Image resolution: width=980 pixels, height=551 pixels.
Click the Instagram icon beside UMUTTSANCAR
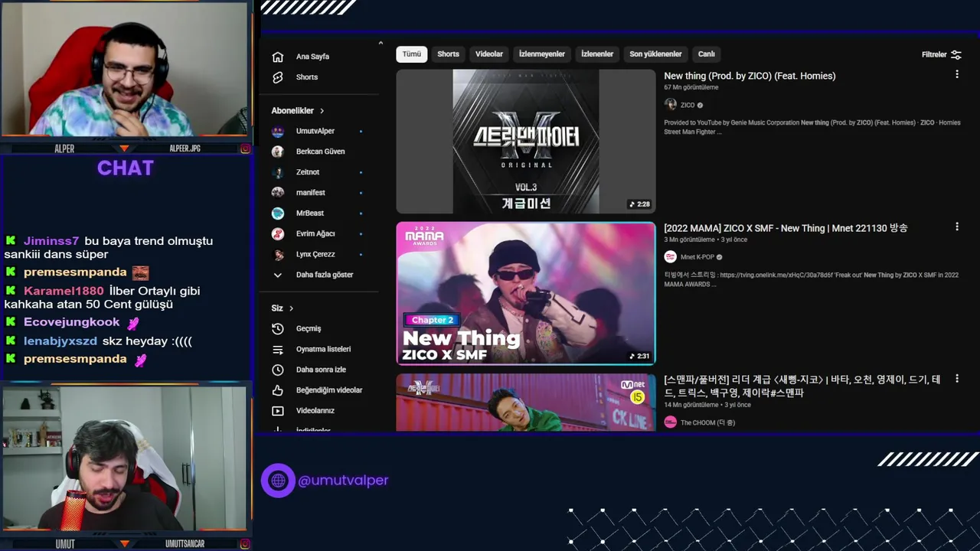[x=245, y=544]
